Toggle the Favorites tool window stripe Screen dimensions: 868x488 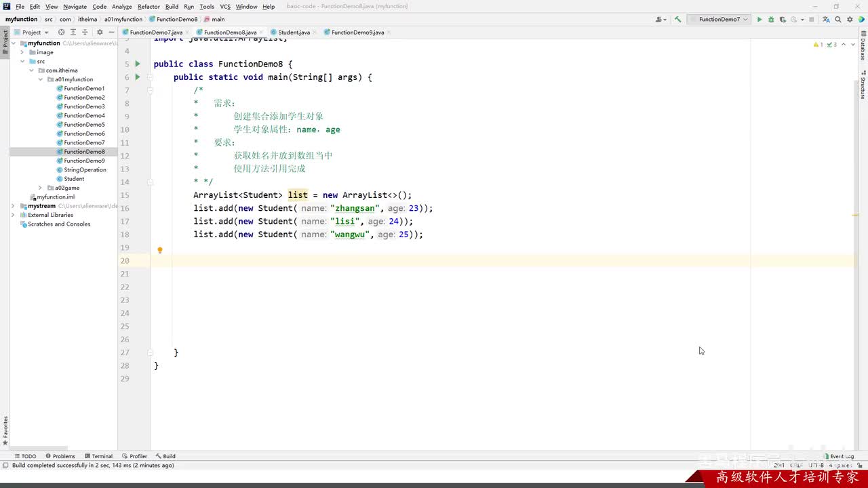5,430
